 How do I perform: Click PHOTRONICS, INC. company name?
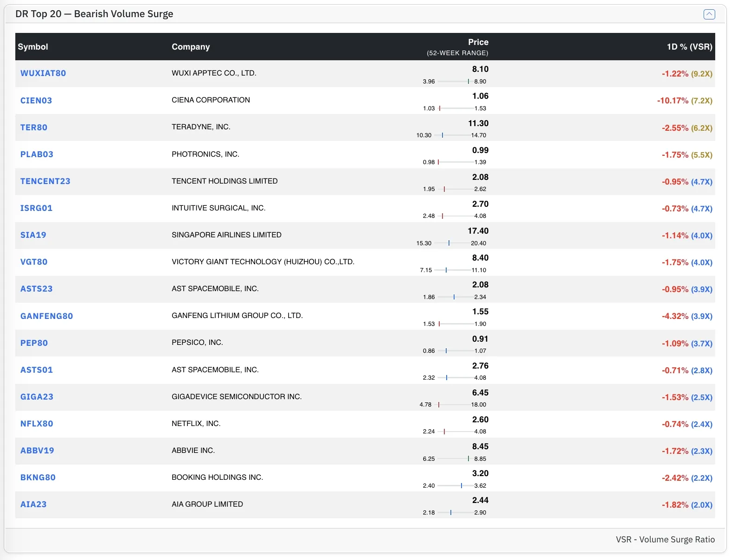pyautogui.click(x=205, y=154)
